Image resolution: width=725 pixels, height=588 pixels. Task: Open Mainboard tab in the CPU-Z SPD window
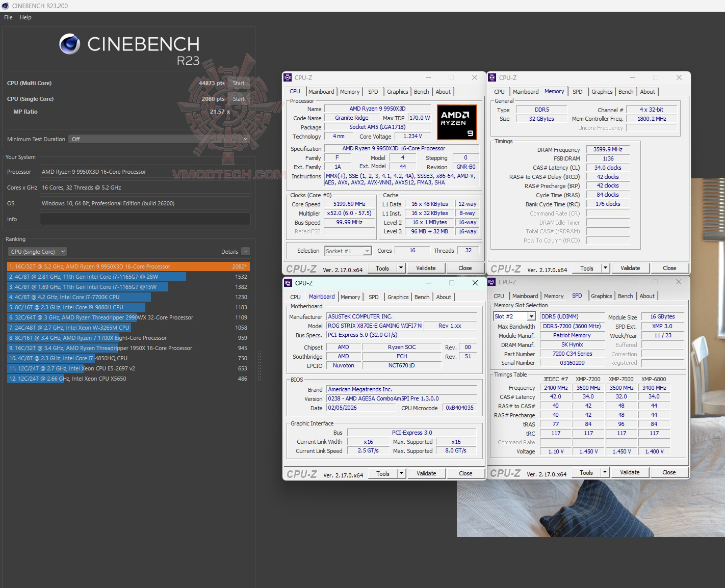tap(525, 296)
